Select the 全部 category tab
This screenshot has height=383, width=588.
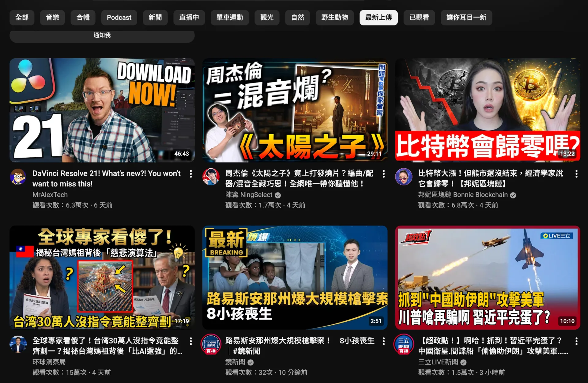point(22,17)
